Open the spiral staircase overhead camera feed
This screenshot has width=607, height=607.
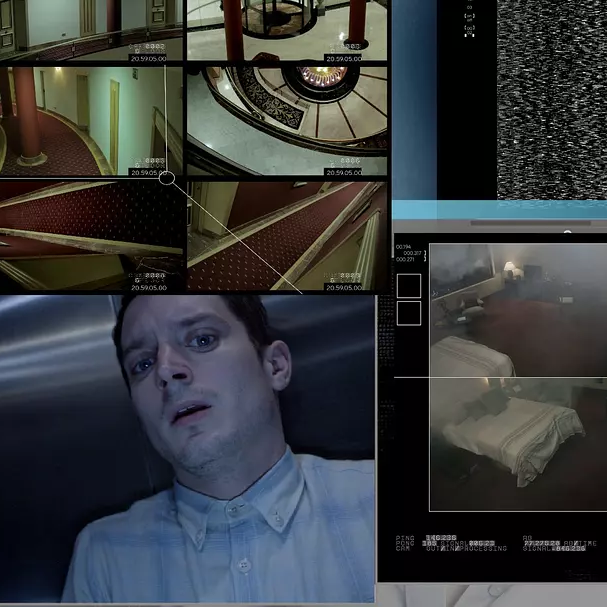point(287,121)
